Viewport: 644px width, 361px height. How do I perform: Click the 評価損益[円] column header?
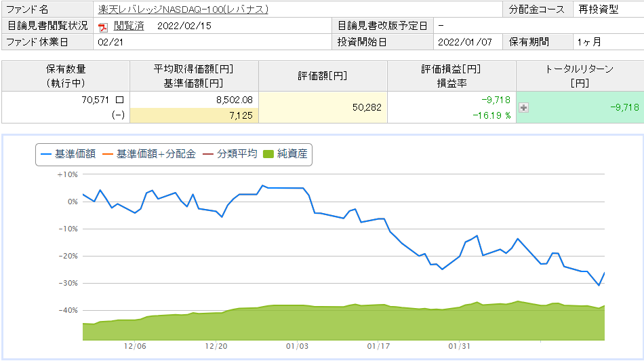tap(451, 76)
